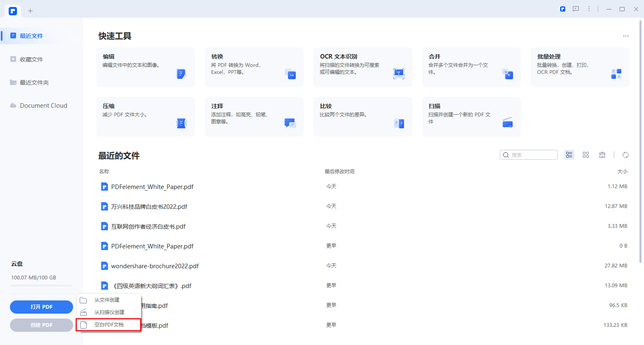Click the 云盘 label
644x345 pixels.
[x=17, y=264]
